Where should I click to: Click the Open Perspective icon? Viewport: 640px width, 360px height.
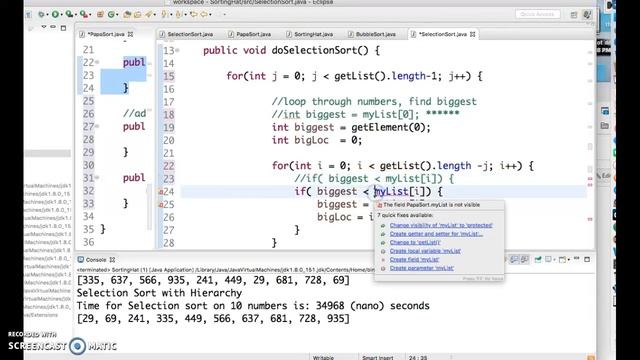573,15
